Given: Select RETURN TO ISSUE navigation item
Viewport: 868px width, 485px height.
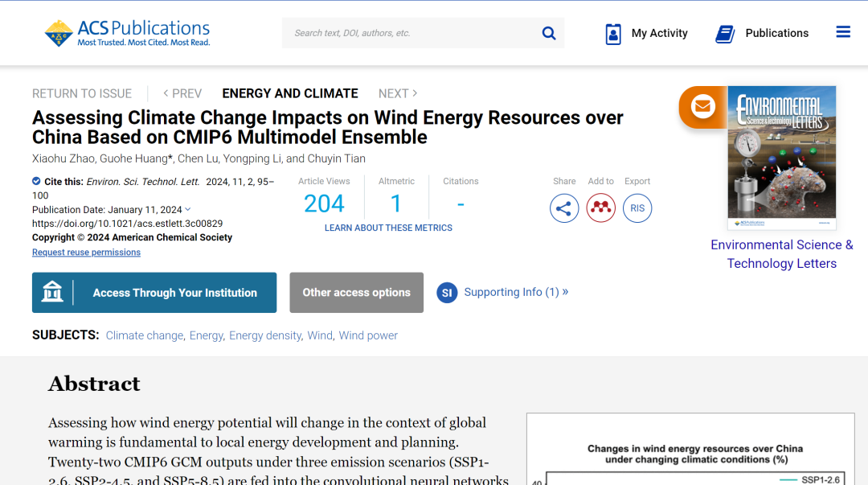Looking at the screenshot, I should coord(82,93).
